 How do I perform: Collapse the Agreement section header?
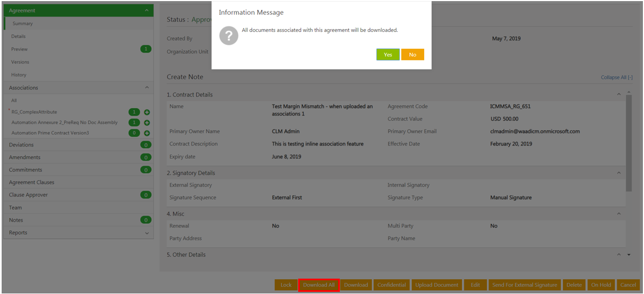click(x=146, y=10)
